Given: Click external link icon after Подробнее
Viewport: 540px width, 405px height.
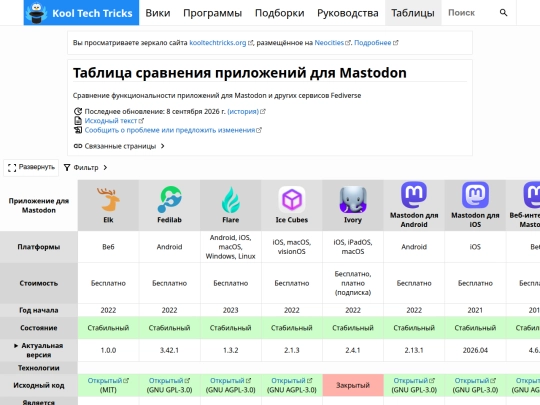Looking at the screenshot, I should 396,43.
